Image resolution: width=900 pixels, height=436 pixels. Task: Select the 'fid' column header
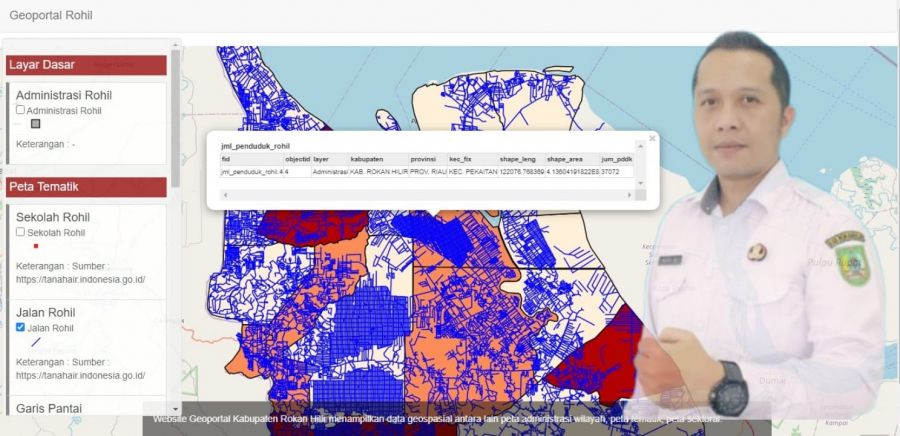(x=251, y=159)
